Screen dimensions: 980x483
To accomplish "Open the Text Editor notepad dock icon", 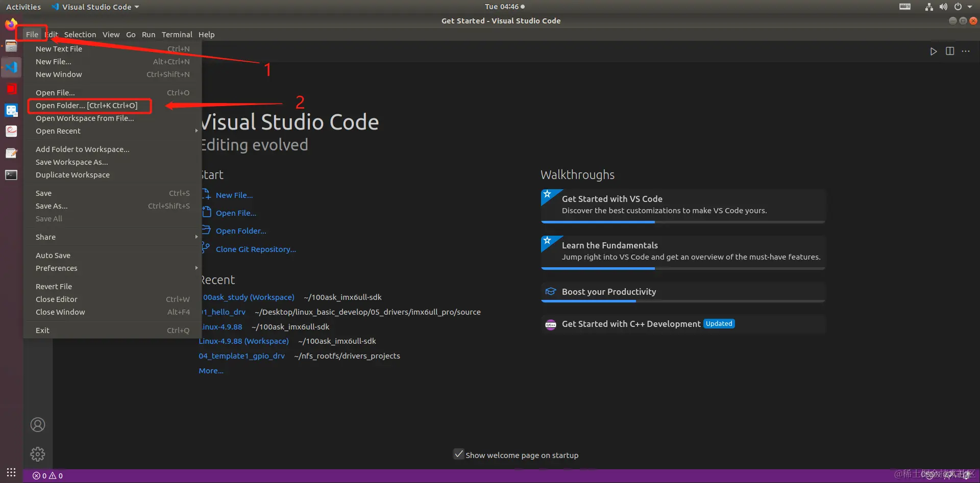I will (x=11, y=153).
